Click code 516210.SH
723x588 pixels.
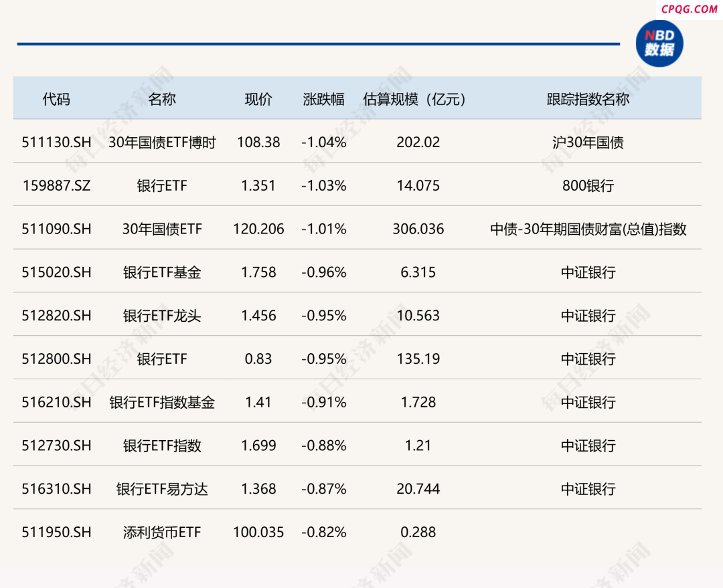coord(56,402)
